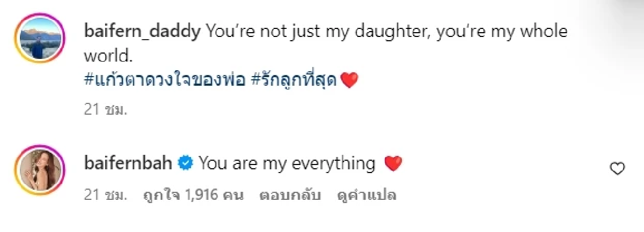View who liked via ถูกใจ 1,916 คน

click(194, 196)
